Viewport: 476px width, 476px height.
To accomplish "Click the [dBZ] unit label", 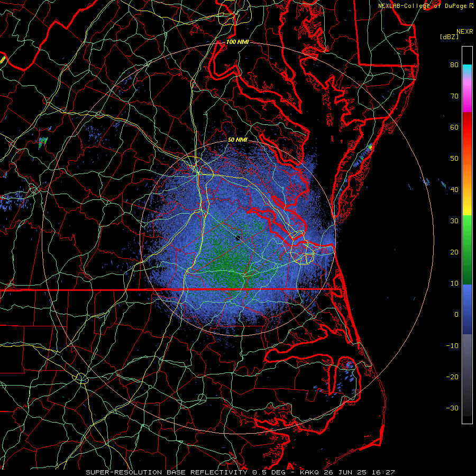I will point(449,37).
